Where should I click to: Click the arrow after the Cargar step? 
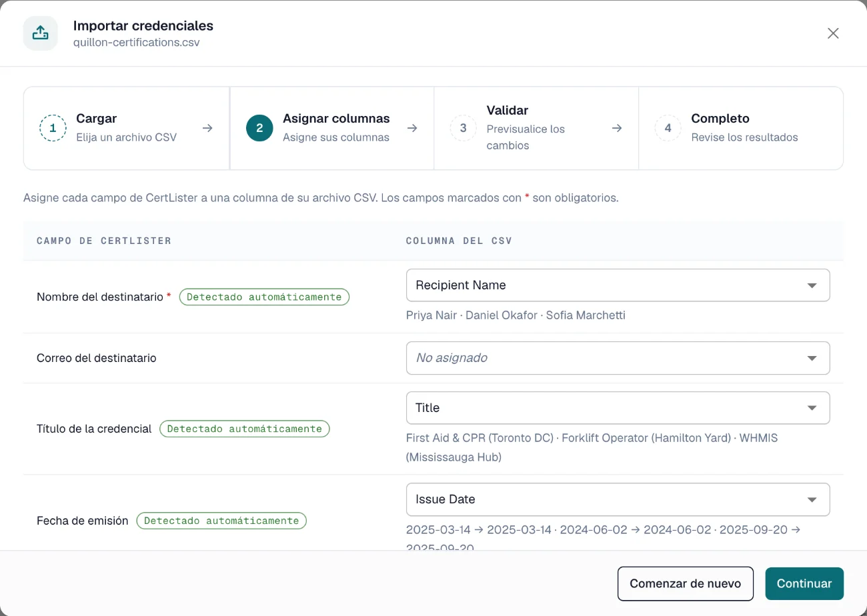(x=208, y=128)
